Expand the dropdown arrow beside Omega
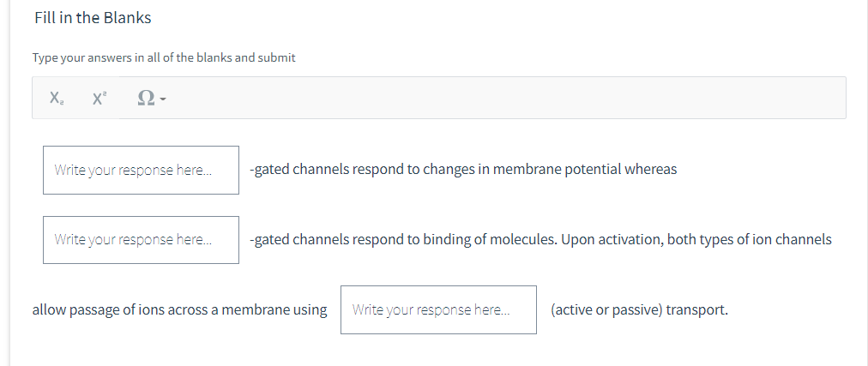The image size is (868, 366). [x=161, y=100]
